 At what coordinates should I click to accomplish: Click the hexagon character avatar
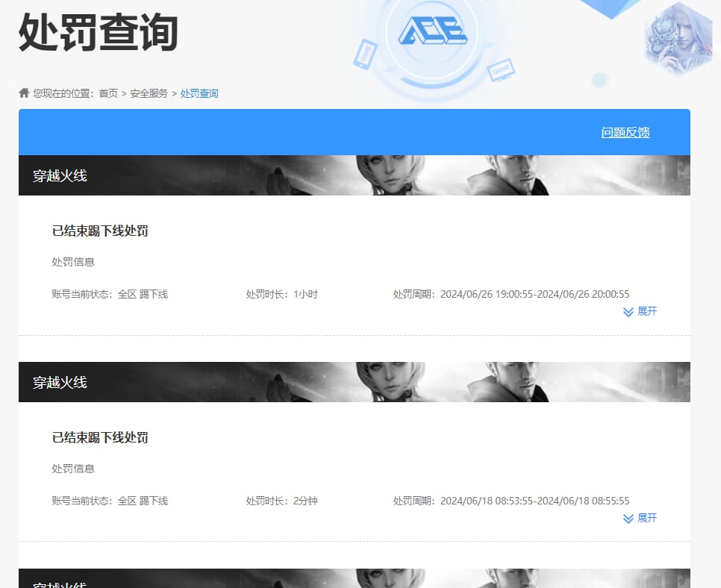[678, 39]
